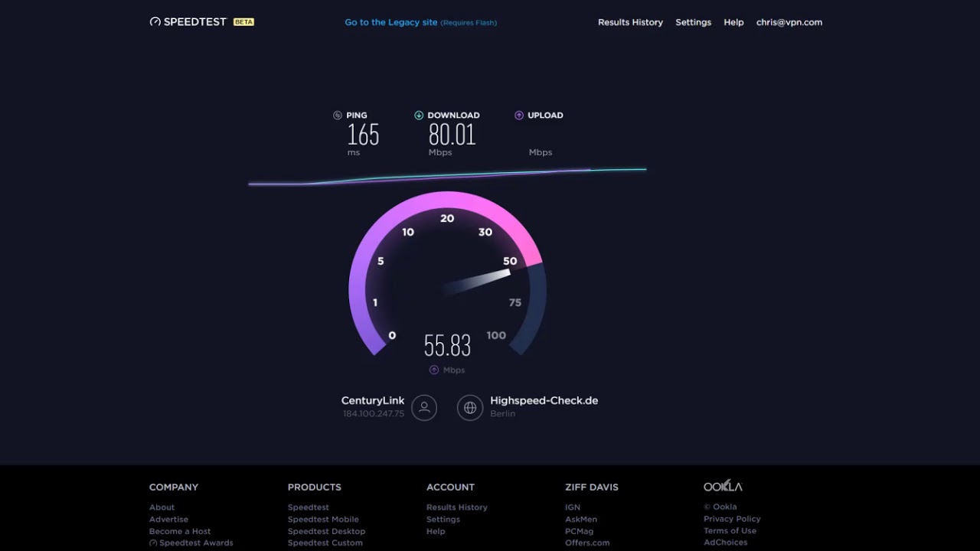The height and width of the screenshot is (551, 980).
Task: Click the throughput graph line
Action: [x=447, y=178]
